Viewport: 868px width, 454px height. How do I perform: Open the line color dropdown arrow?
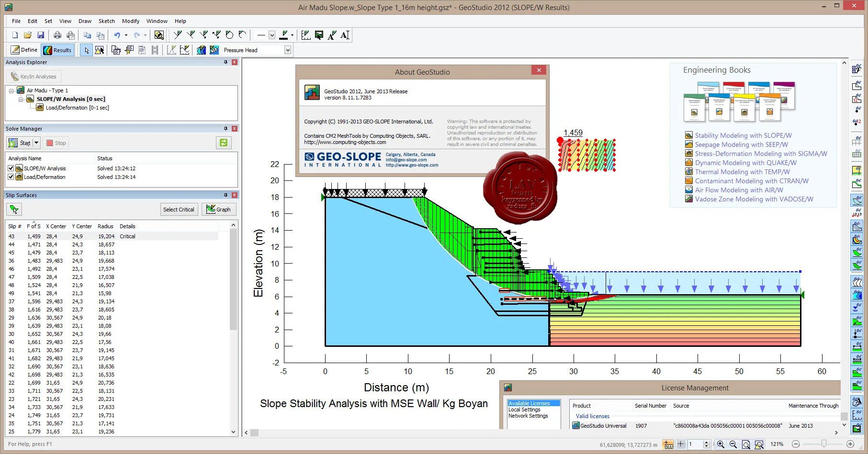coord(292,35)
